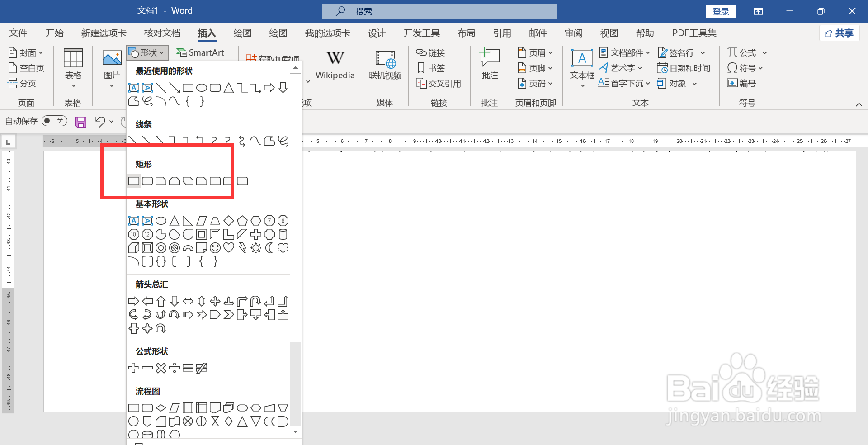The width and height of the screenshot is (868, 445).
Task: Open the PDF工具集 tab
Action: point(694,33)
